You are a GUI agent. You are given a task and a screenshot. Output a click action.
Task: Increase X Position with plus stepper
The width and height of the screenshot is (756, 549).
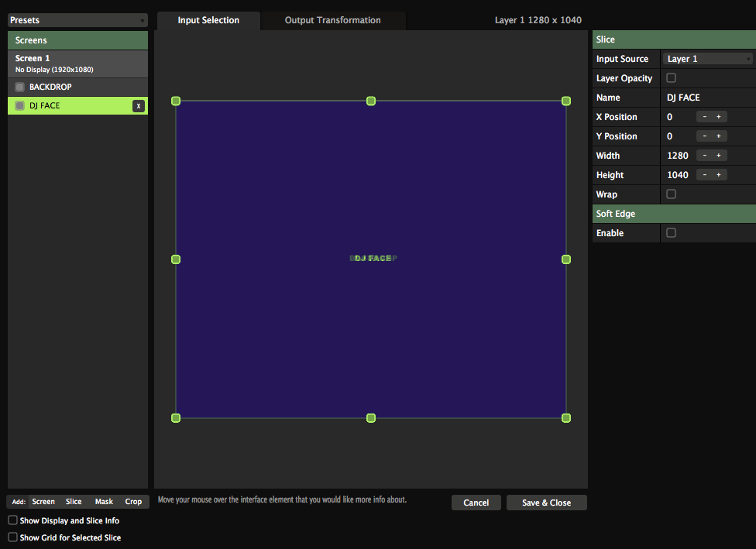(719, 117)
